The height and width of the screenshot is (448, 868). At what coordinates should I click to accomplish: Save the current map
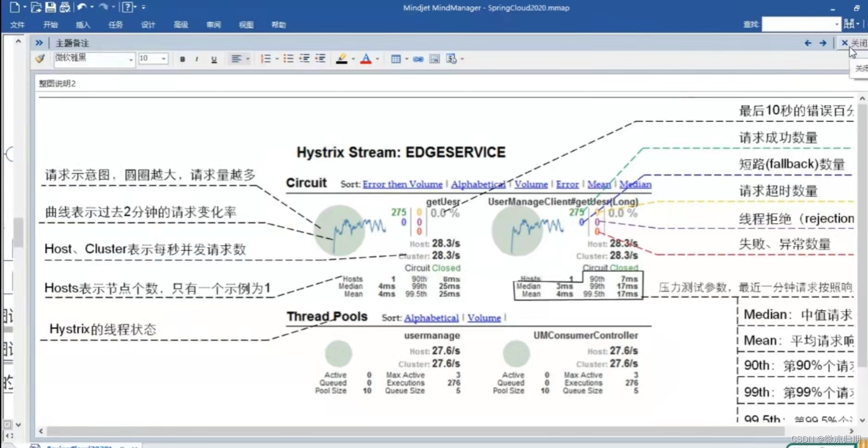50,7
